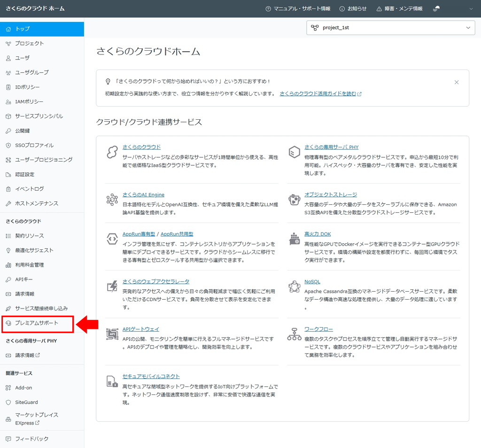
Task: Open さくらのクラウド活用ガイドを読む link
Action: (x=320, y=94)
